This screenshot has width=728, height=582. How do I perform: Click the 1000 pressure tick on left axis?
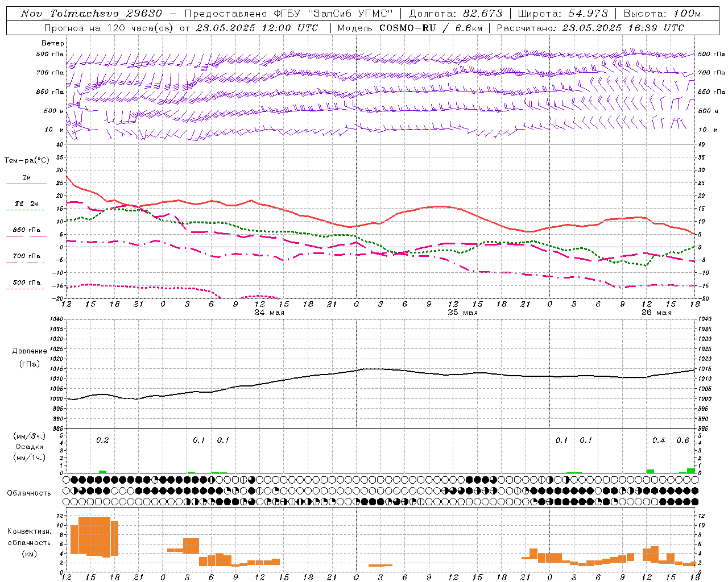pos(57,398)
